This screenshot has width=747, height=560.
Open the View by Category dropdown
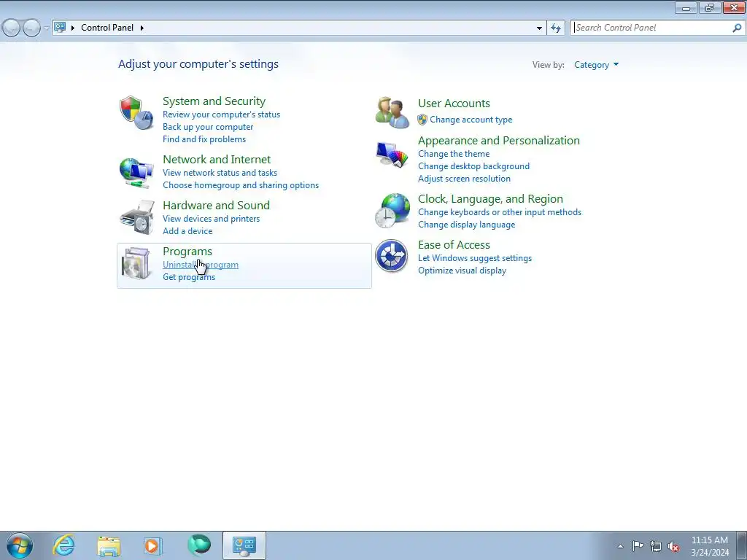596,65
